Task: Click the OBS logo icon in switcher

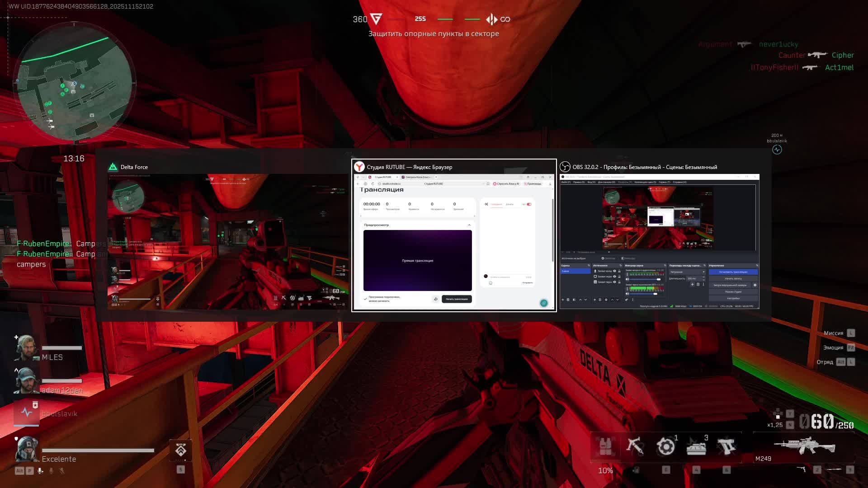Action: tap(565, 167)
